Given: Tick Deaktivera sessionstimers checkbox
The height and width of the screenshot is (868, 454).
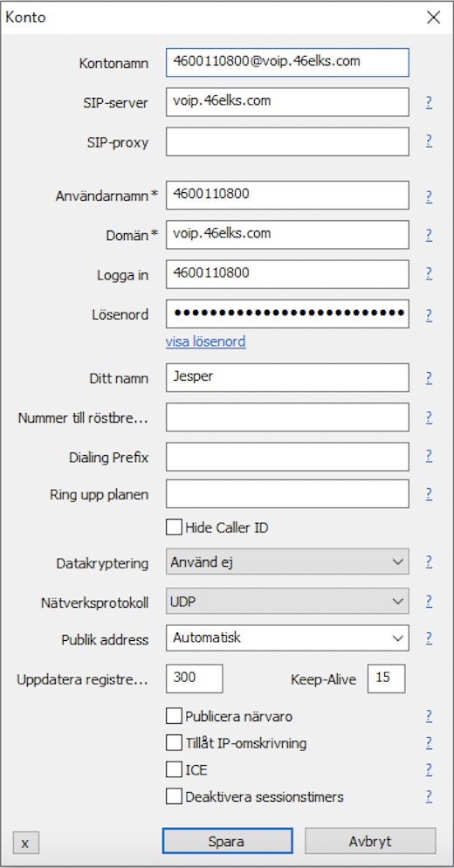Looking at the screenshot, I should click(174, 796).
